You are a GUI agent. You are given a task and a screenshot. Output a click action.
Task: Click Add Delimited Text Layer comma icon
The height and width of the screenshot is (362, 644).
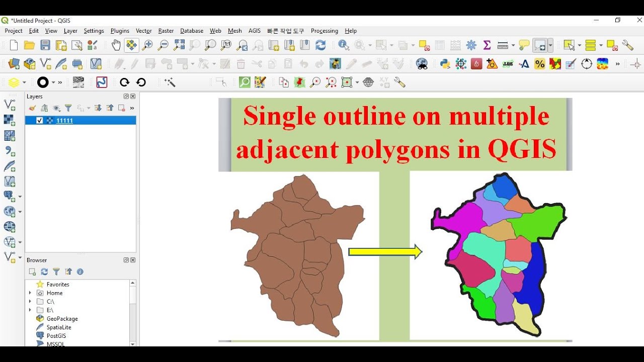pyautogui.click(x=10, y=151)
